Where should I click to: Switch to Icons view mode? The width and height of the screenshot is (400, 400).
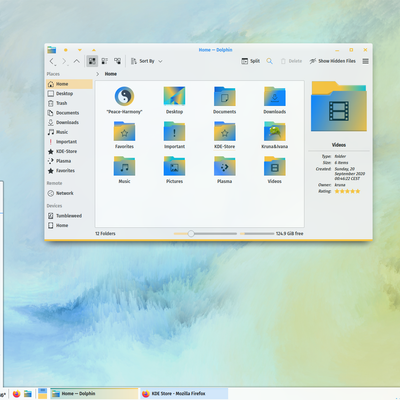pos(92,61)
